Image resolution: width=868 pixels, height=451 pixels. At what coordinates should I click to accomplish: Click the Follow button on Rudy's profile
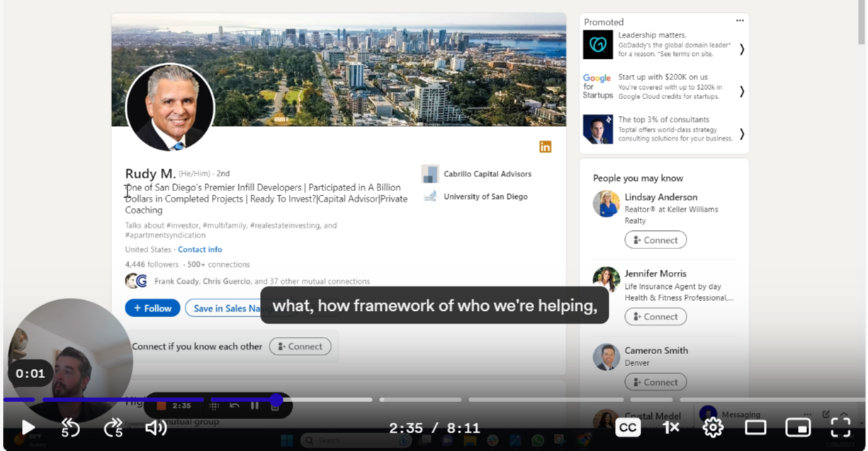[152, 308]
